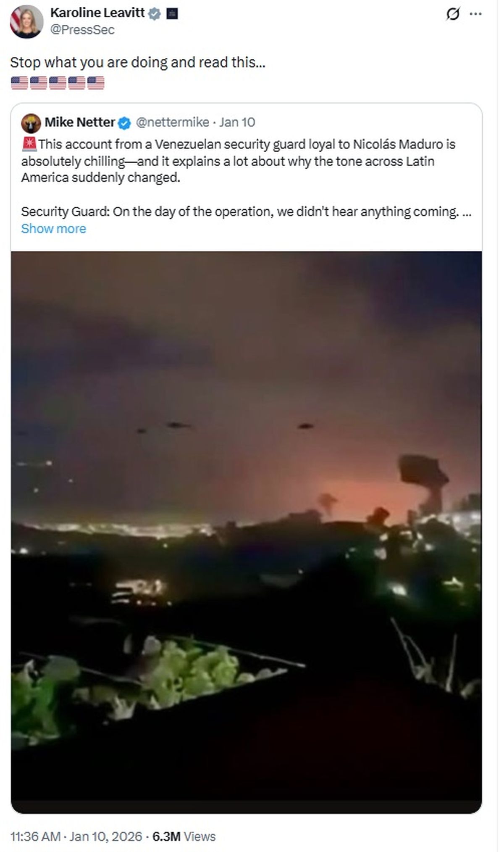Screen dimensions: 504x852
Task: Click the American flag emojis row
Action: coord(58,83)
